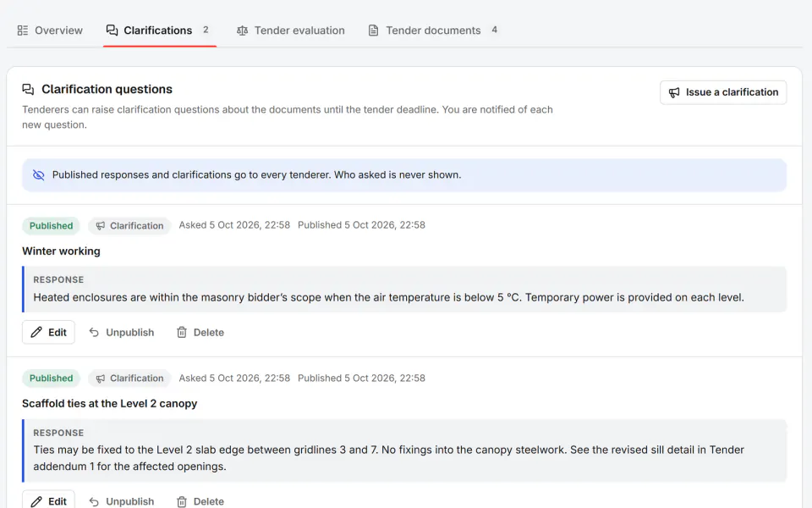Click the Clarification questions heading icon
This screenshot has width=812, height=508.
[x=28, y=89]
